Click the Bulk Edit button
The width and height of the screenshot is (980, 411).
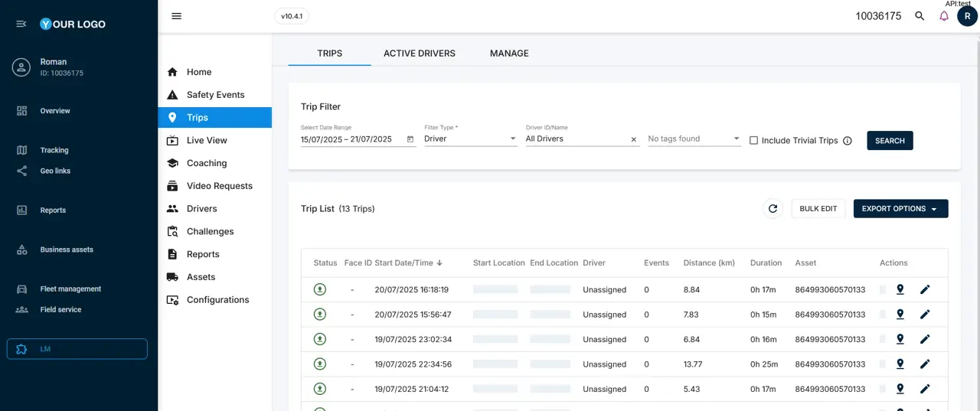tap(818, 209)
